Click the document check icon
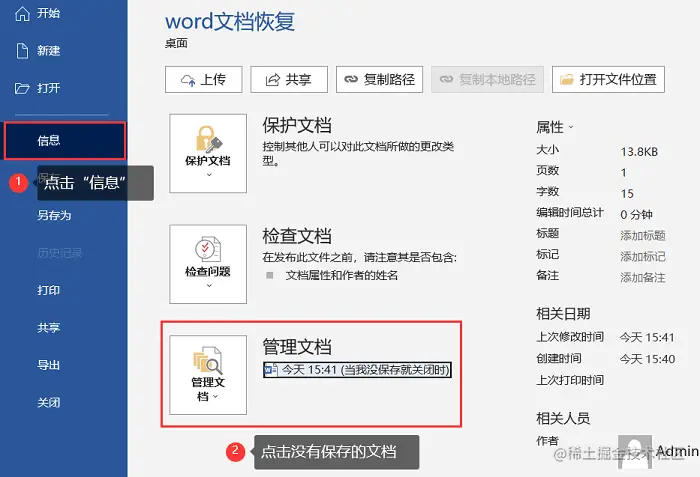The width and height of the screenshot is (700, 477). click(x=208, y=249)
